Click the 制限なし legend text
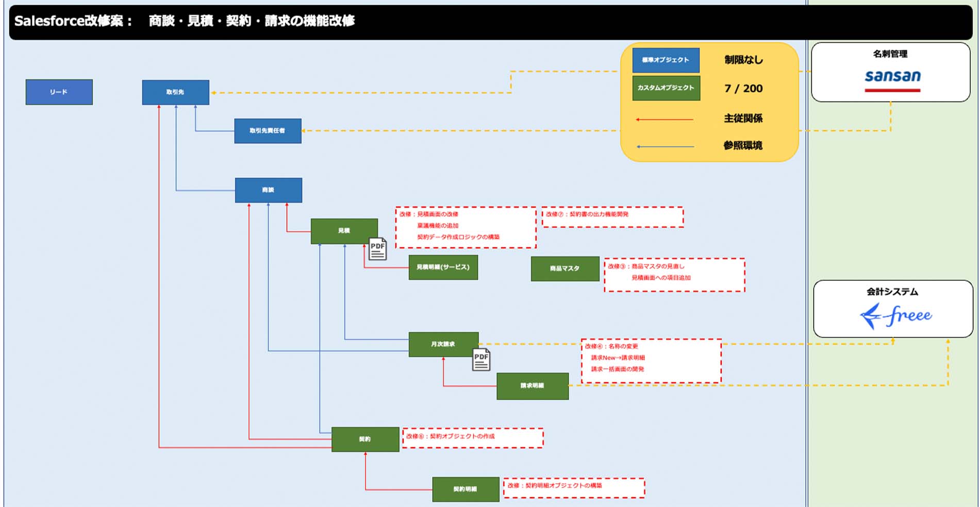This screenshot has height=507, width=980. [x=743, y=60]
